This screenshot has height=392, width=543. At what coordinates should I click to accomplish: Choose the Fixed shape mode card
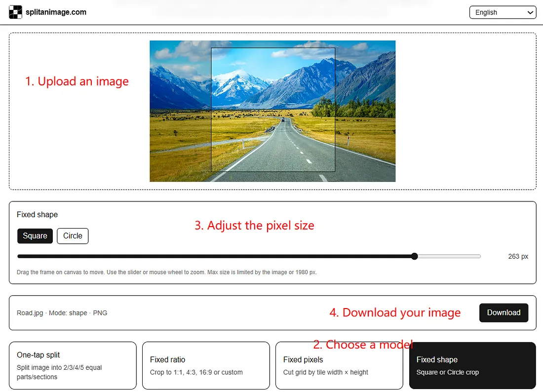pyautogui.click(x=473, y=366)
